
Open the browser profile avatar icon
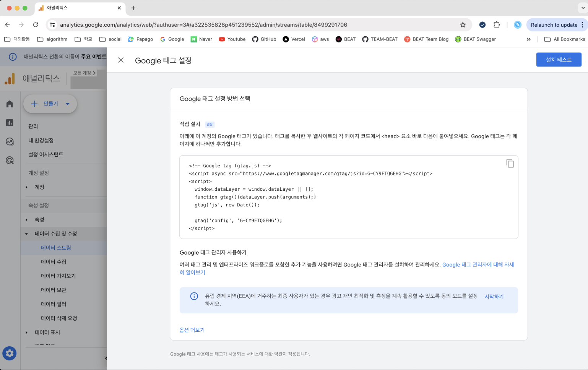pyautogui.click(x=518, y=25)
